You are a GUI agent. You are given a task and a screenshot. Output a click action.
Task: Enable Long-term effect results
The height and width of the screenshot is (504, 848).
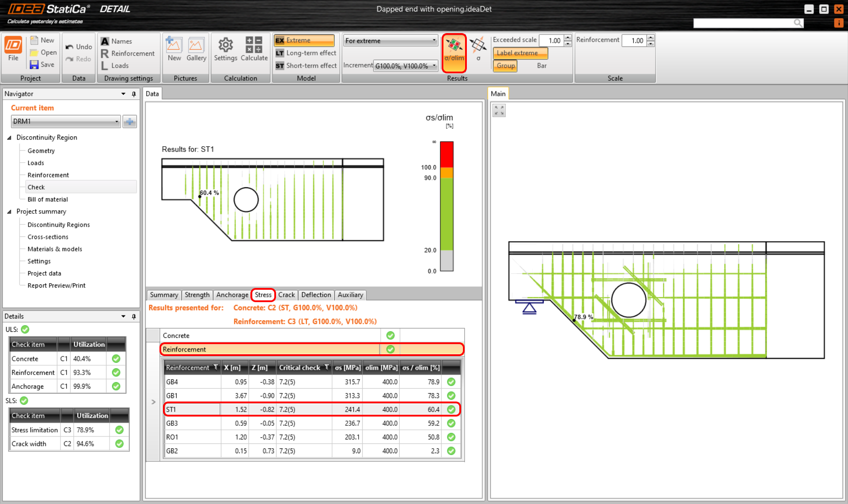306,53
